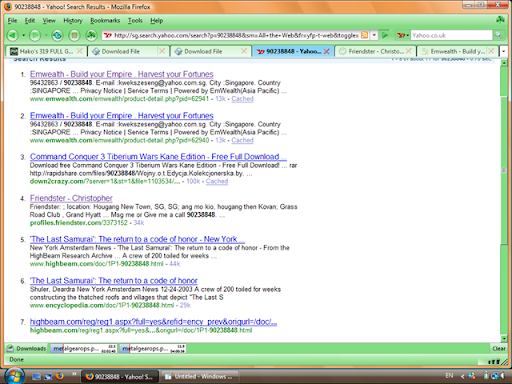Click the vertical scrollbar up arrow
Viewport: 512px width, 384px height.
(504, 63)
